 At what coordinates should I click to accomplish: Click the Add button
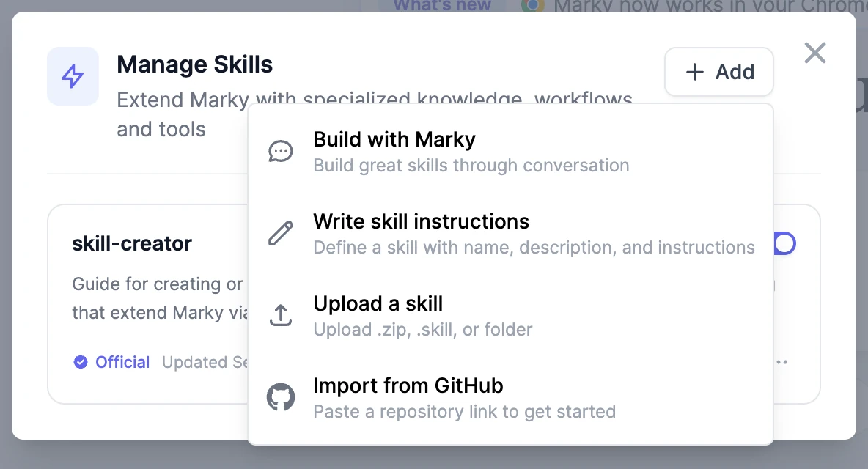click(718, 72)
